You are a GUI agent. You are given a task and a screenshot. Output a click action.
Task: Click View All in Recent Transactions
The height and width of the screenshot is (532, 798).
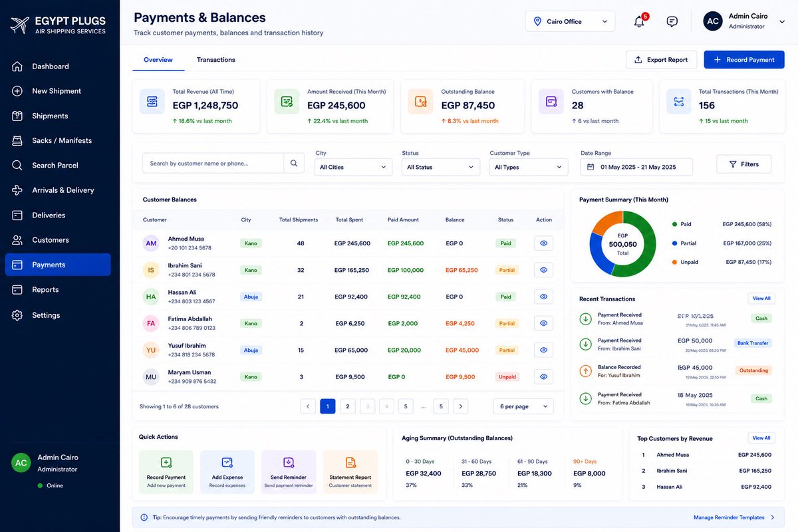(761, 299)
